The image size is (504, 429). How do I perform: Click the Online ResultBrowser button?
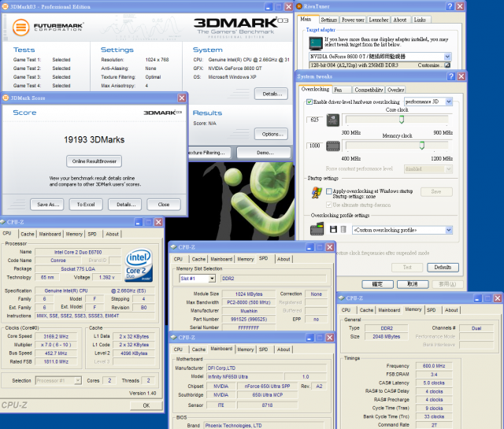pos(94,161)
